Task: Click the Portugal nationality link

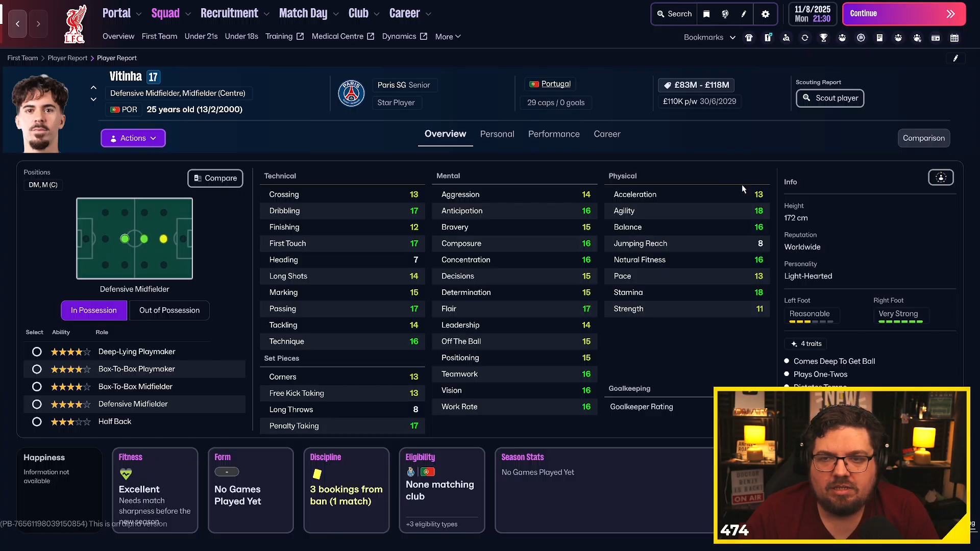Action: tap(555, 84)
